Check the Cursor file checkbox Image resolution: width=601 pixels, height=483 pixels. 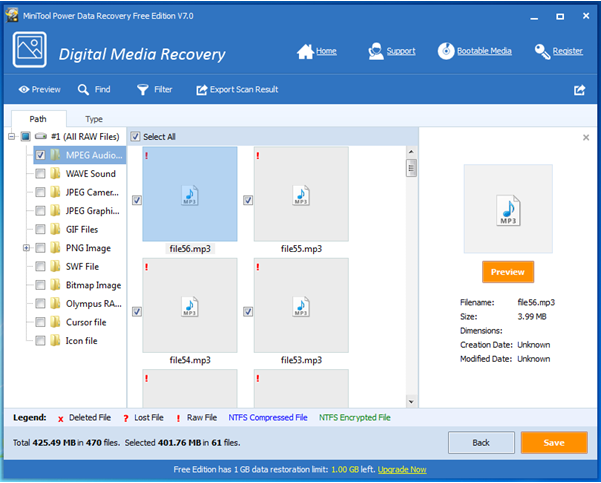(40, 322)
